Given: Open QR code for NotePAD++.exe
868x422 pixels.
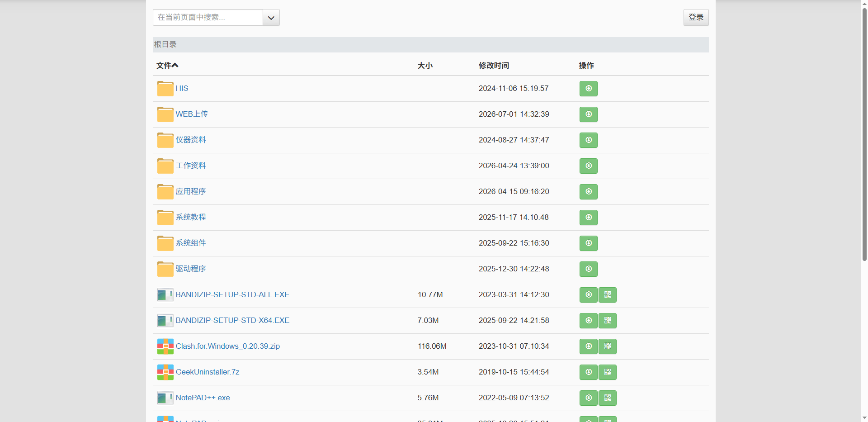Looking at the screenshot, I should [x=607, y=398].
